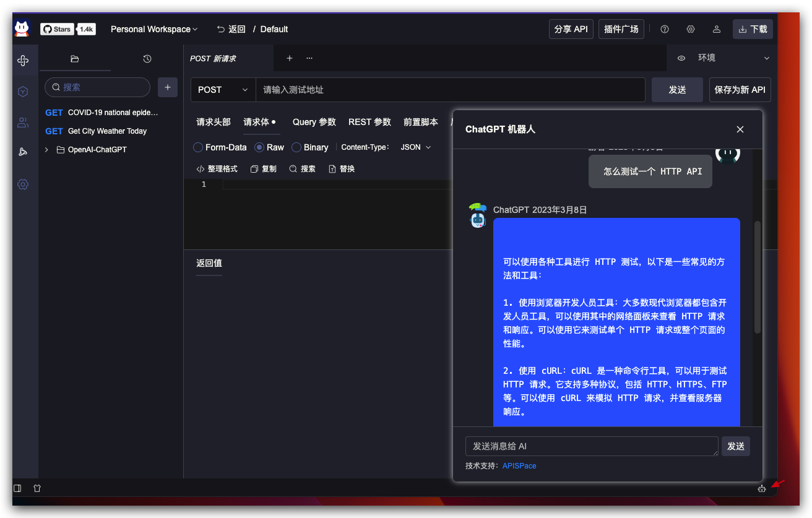This screenshot has width=812, height=518.
Task: Open the team members sidebar icon
Action: click(x=23, y=123)
